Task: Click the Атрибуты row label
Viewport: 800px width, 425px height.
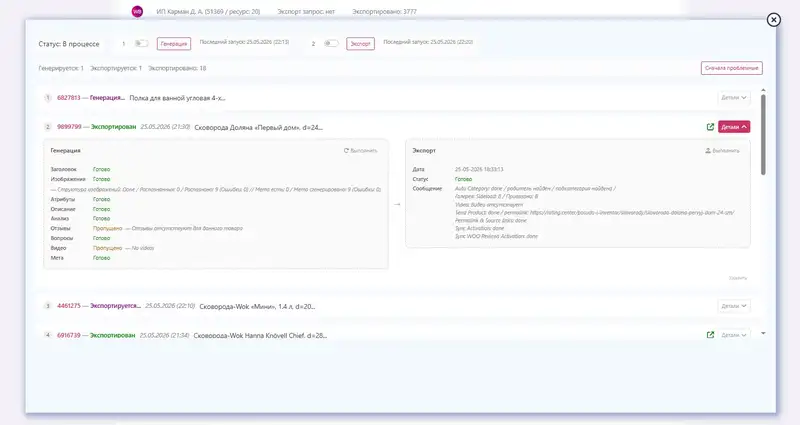Action: pos(63,199)
